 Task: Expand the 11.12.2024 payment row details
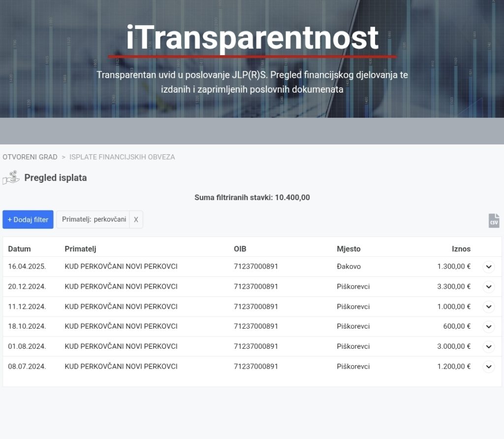click(x=489, y=307)
